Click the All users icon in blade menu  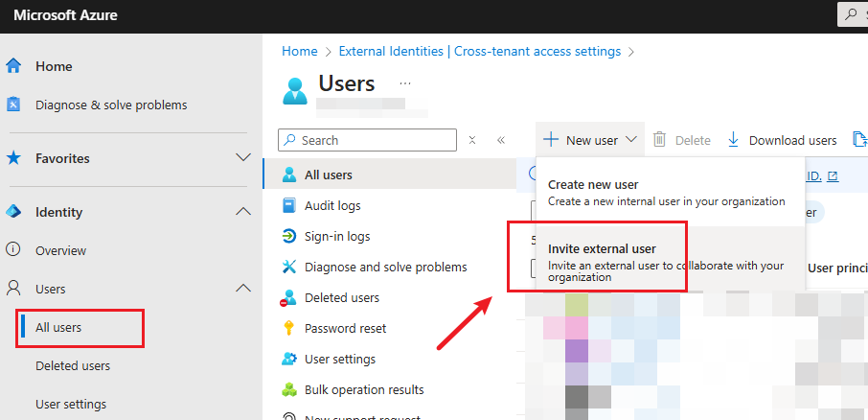click(x=289, y=175)
